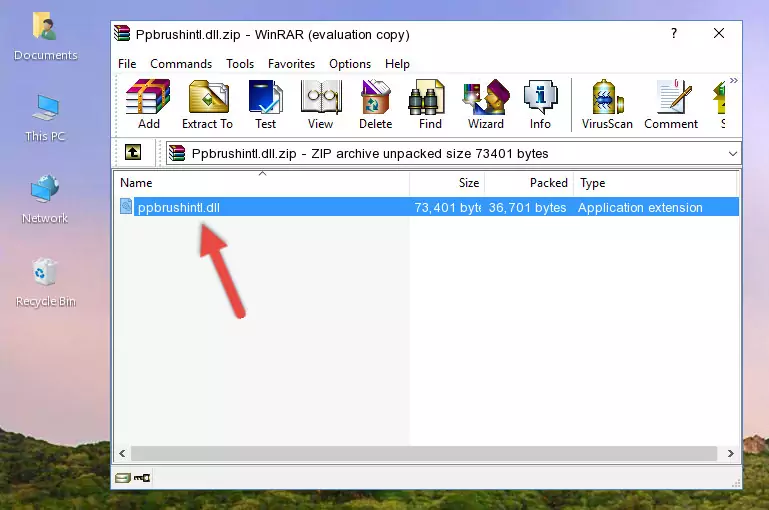Click the Delete toolbar icon
The width and height of the screenshot is (769, 510).
(376, 104)
